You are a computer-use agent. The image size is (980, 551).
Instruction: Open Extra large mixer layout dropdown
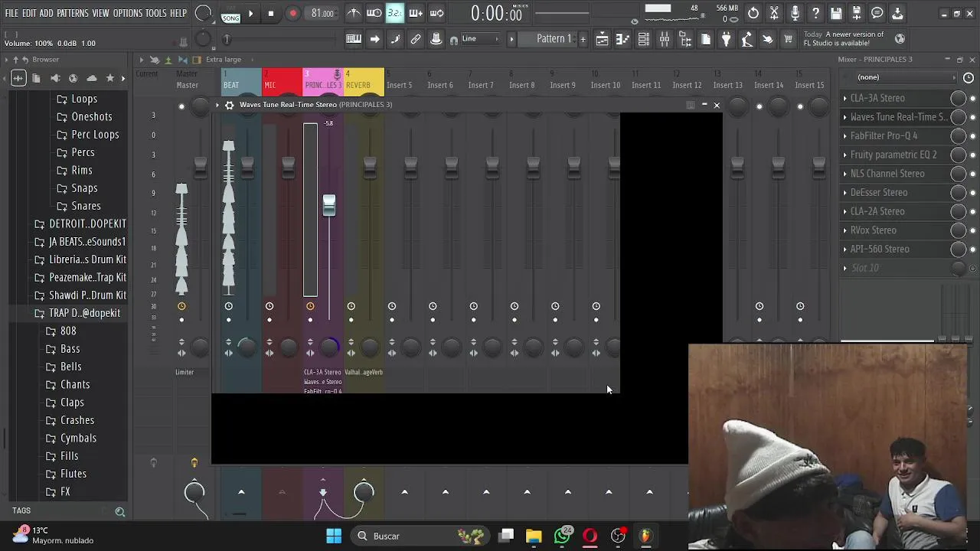pos(223,60)
